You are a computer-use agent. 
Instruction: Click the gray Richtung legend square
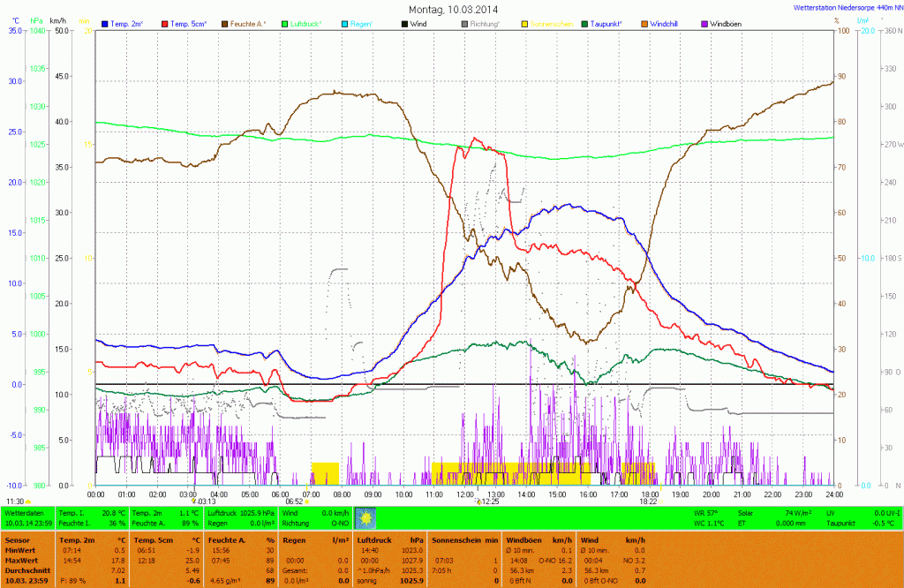464,24
